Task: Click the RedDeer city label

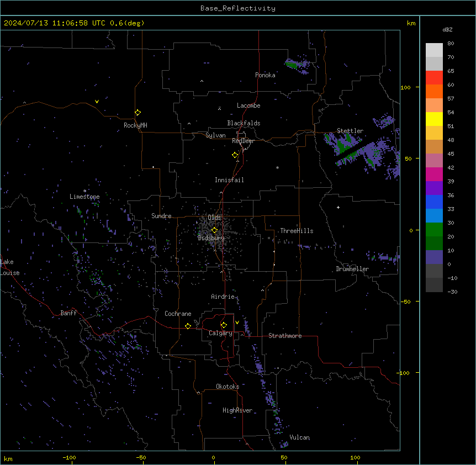Action: [243, 141]
